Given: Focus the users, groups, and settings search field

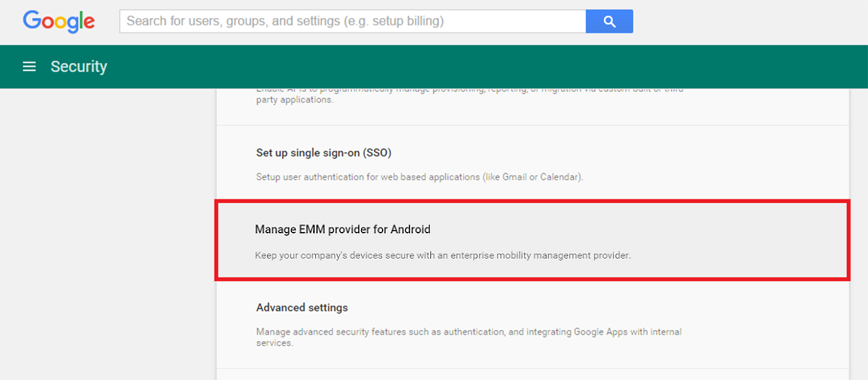Looking at the screenshot, I should click(352, 21).
